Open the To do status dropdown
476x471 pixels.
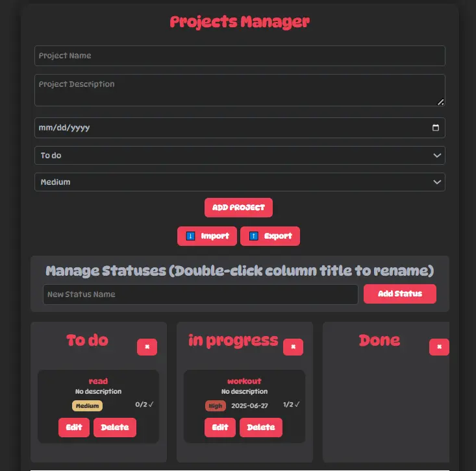[240, 155]
